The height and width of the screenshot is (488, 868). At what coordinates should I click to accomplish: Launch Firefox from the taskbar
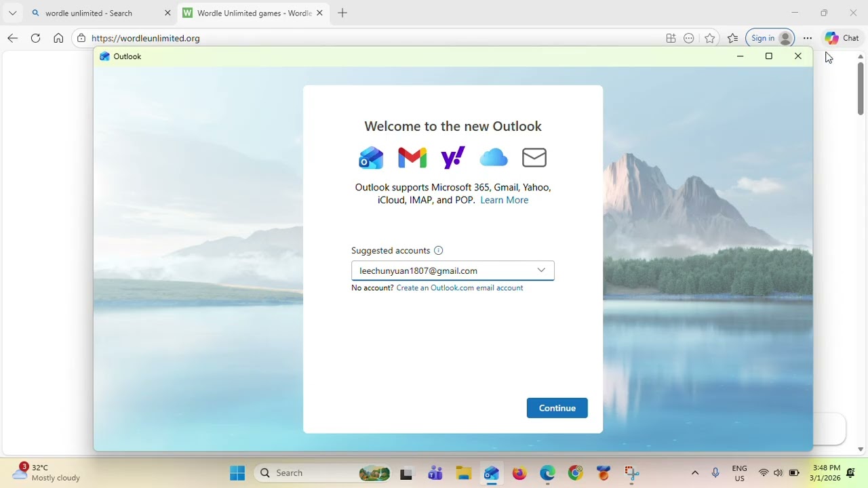tap(519, 473)
